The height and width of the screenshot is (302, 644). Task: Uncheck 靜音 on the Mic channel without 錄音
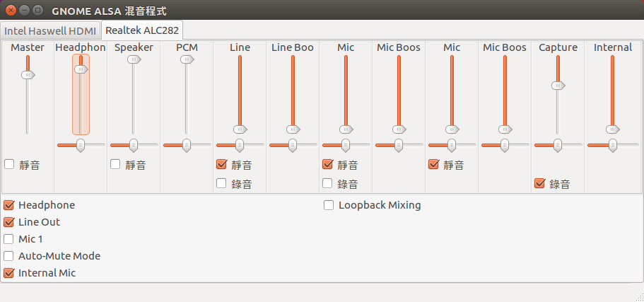[x=433, y=164]
